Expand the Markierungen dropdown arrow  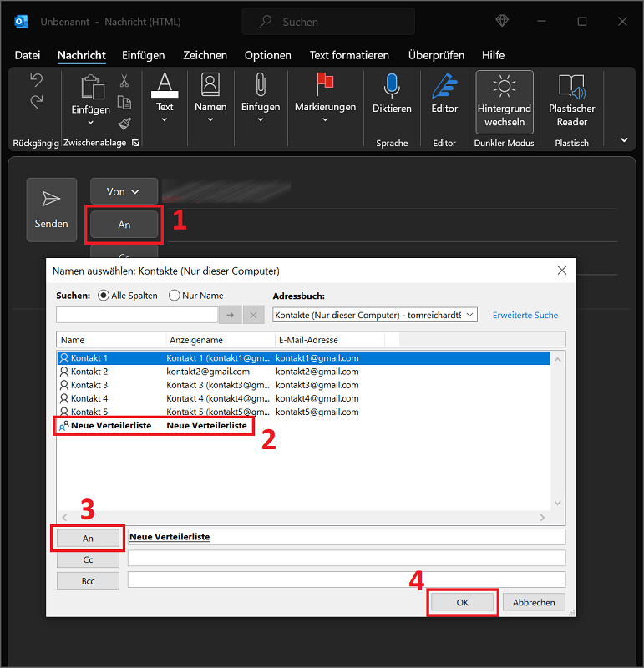pos(325,119)
